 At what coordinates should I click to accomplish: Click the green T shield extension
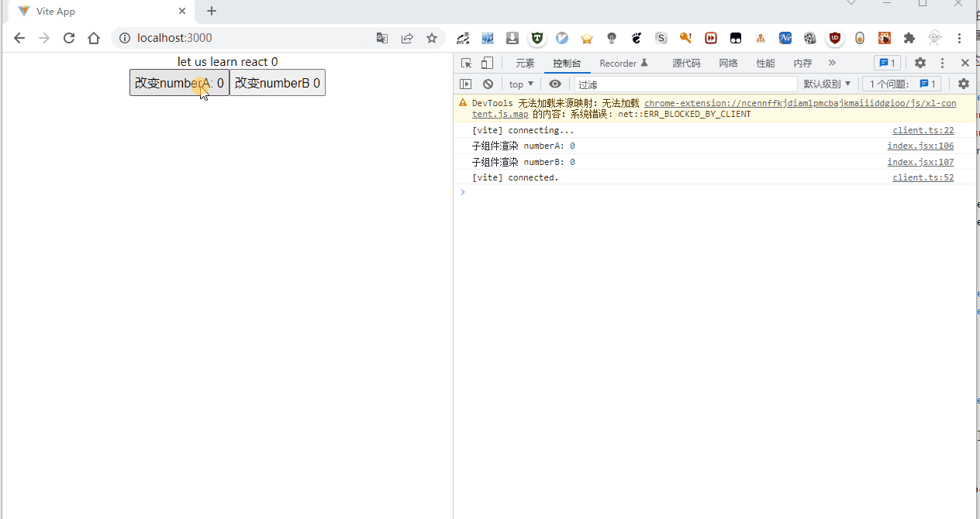537,38
